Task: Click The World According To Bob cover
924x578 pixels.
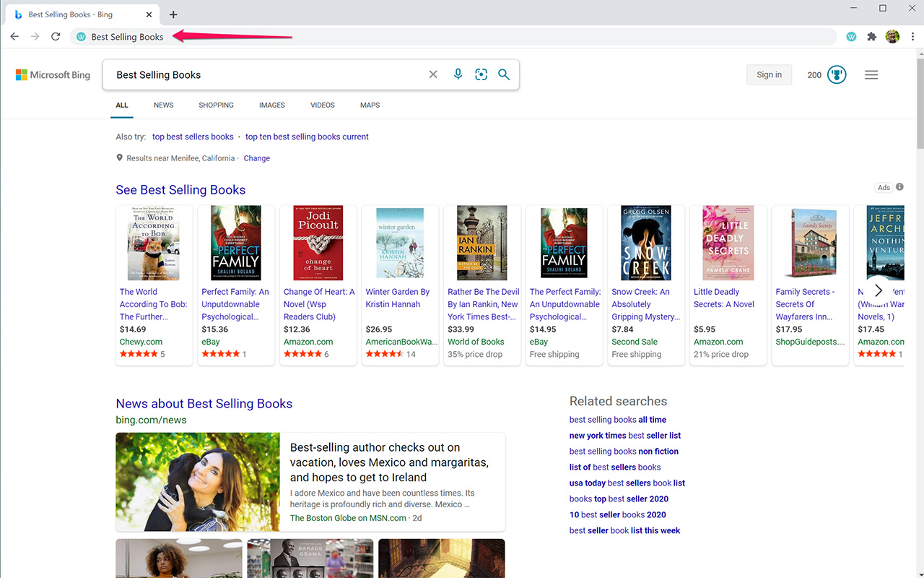Action: click(x=154, y=243)
